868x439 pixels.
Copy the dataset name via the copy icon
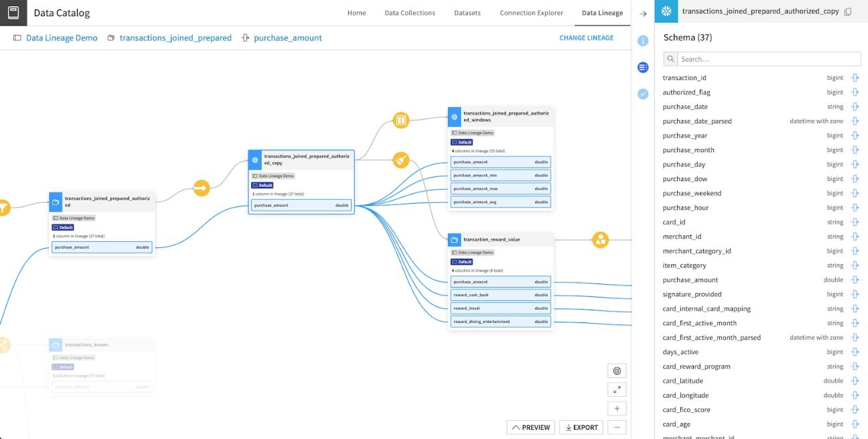tap(848, 12)
